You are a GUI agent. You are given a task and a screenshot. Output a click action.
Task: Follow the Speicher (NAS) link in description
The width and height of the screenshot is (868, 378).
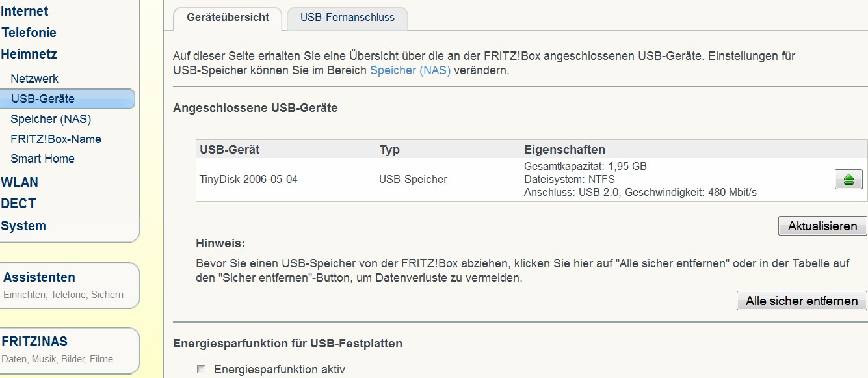click(x=410, y=70)
